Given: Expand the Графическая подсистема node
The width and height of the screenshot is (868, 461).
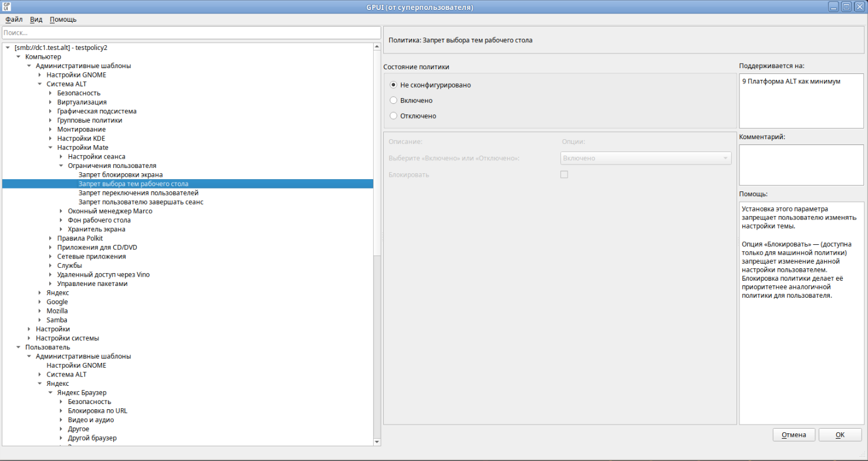Looking at the screenshot, I should tap(50, 111).
